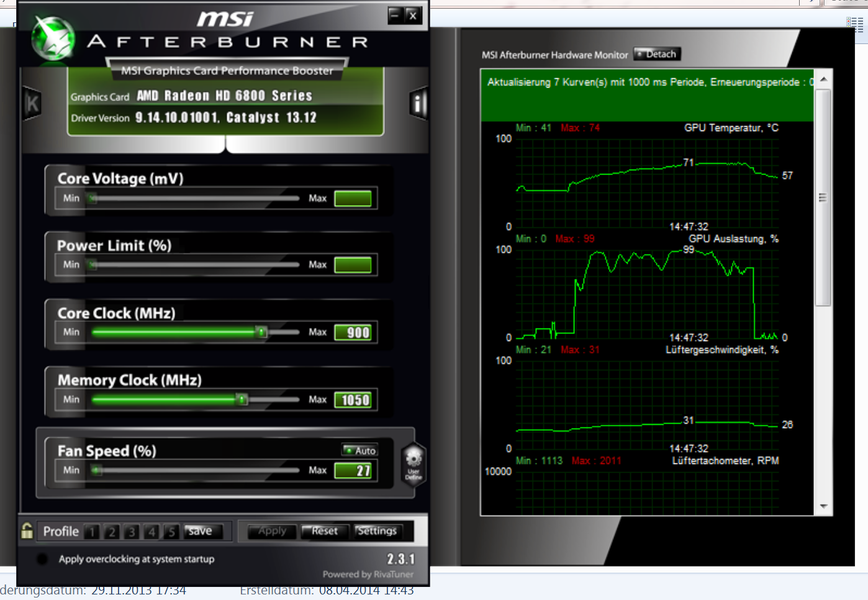Open the Settings button
Screen dimensions: 868x600
point(377,531)
